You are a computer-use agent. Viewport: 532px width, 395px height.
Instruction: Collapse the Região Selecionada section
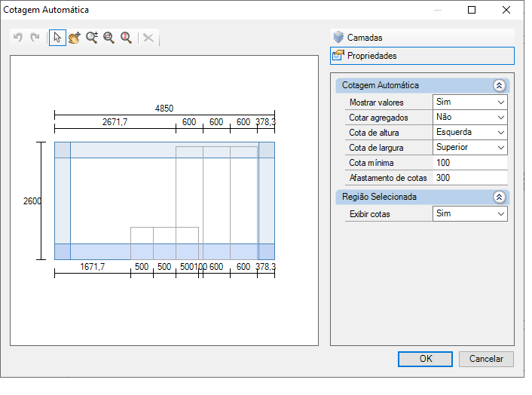click(x=499, y=197)
